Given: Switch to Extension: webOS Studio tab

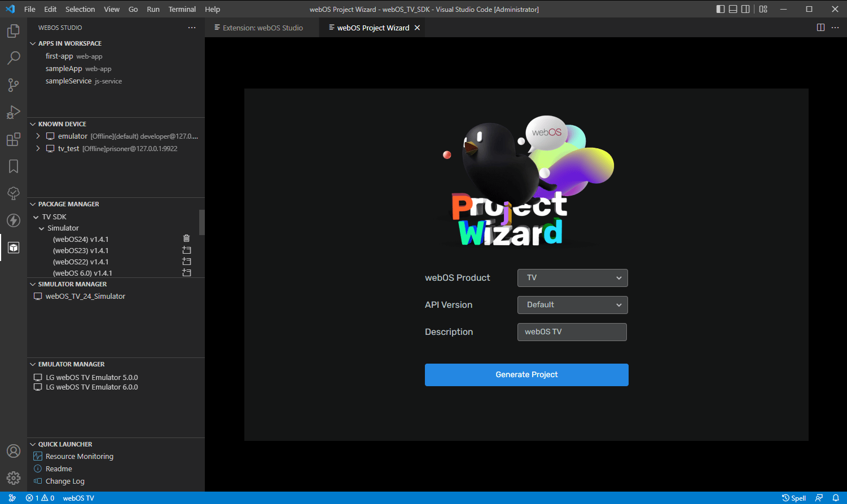Looking at the screenshot, I should [x=262, y=28].
